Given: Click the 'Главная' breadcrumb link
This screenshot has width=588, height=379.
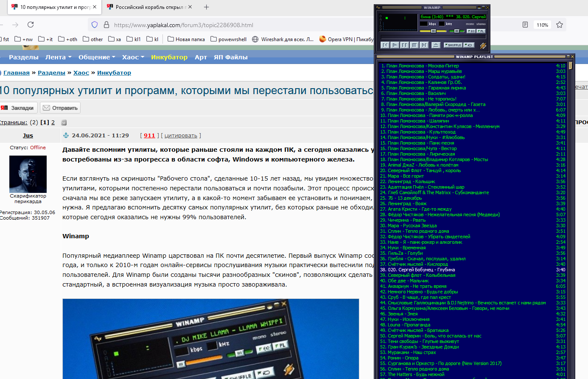Looking at the screenshot, I should [x=17, y=72].
